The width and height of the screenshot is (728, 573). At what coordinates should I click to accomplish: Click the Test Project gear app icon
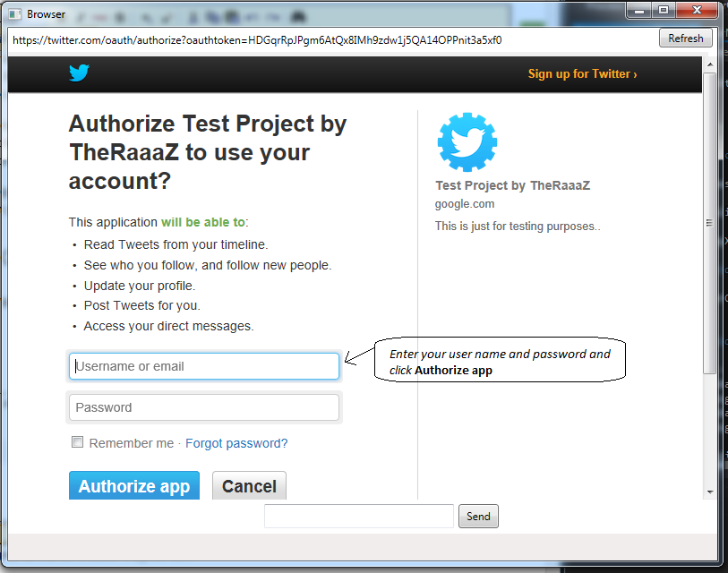coord(467,142)
